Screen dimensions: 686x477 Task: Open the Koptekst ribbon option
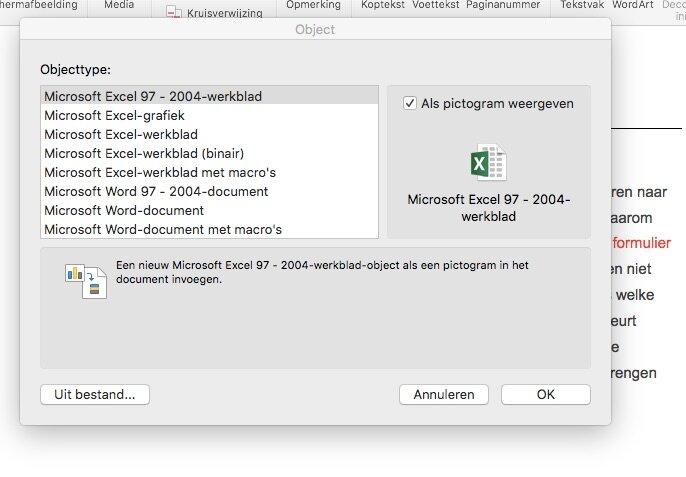[x=384, y=5]
